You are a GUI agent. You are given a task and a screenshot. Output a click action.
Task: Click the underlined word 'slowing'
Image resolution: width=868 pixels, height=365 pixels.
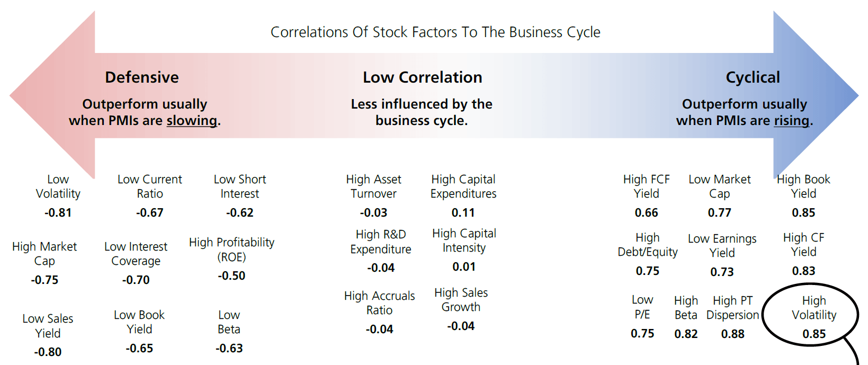pyautogui.click(x=192, y=121)
